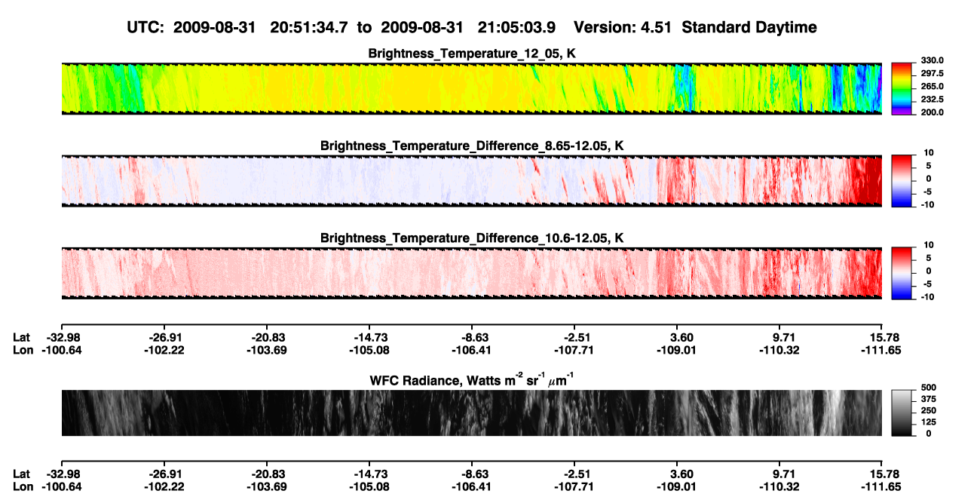Click upper axis longitude value -105.08
The height and width of the screenshot is (503, 980).
click(x=369, y=350)
